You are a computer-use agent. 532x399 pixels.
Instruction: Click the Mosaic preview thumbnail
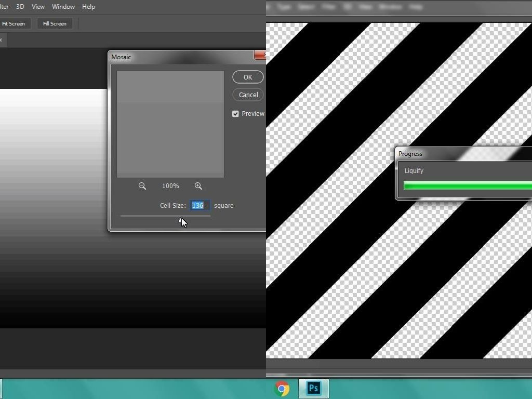pos(170,124)
